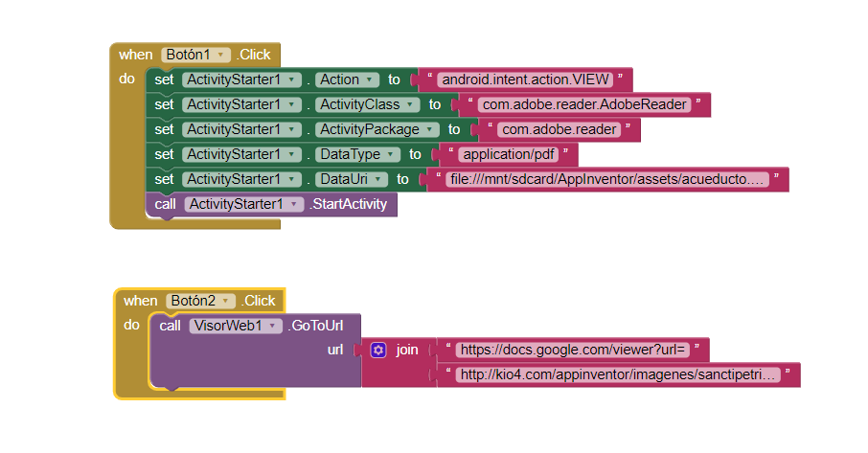The width and height of the screenshot is (868, 453).
Task: Open the ActivityPackage property dropdown
Action: pyautogui.click(x=430, y=129)
